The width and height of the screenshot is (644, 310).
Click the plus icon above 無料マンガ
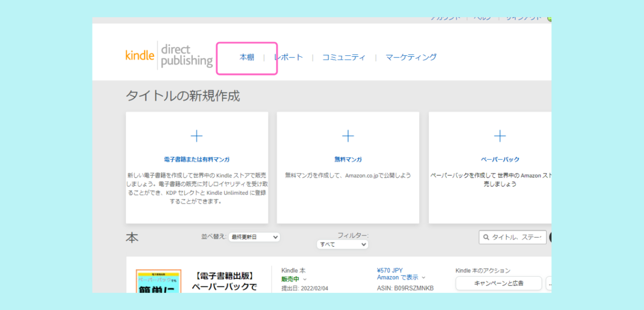pos(348,136)
